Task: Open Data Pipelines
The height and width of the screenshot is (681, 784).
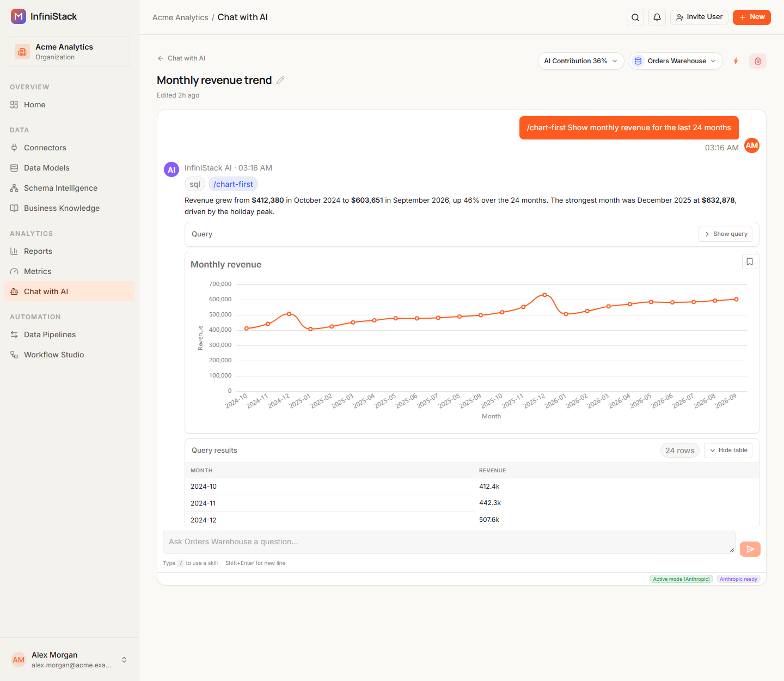Action: [69, 335]
